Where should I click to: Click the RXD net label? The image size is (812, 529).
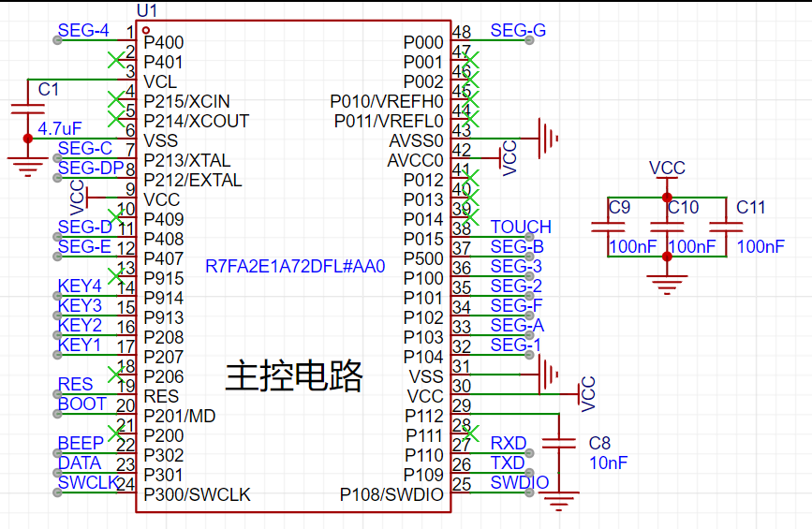click(509, 444)
